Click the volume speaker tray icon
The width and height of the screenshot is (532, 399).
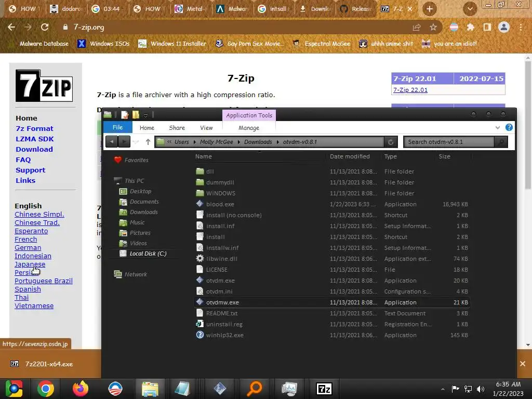481,389
